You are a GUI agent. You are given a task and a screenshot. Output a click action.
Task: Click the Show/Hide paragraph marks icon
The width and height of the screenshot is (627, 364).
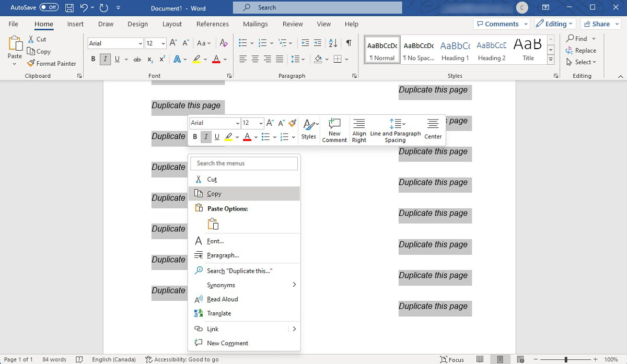pyautogui.click(x=349, y=43)
